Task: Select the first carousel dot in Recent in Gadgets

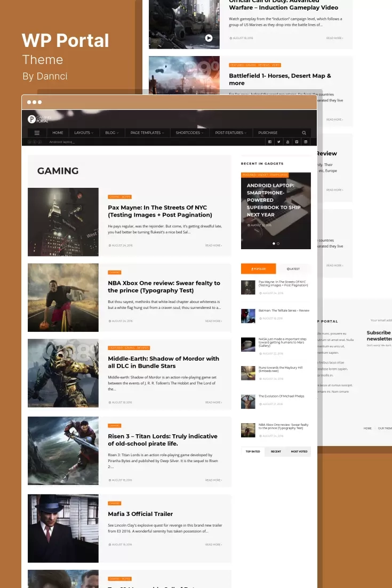Action: [x=274, y=244]
